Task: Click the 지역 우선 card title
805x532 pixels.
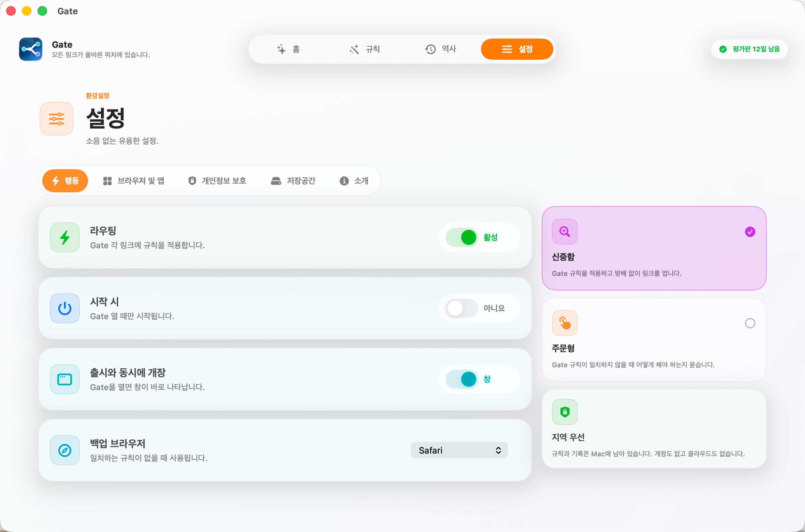Action: pyautogui.click(x=568, y=437)
